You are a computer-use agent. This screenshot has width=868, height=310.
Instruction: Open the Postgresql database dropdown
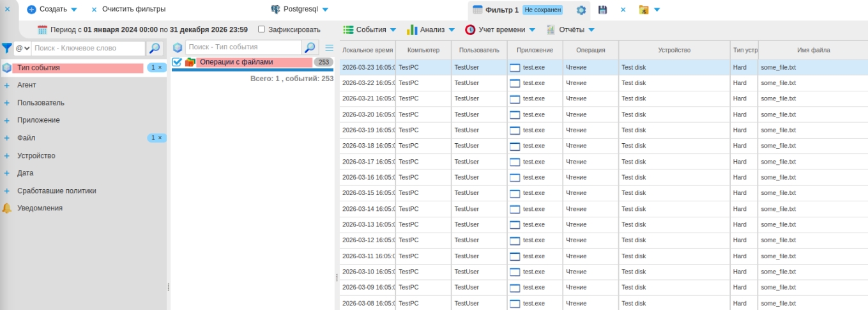(300, 10)
